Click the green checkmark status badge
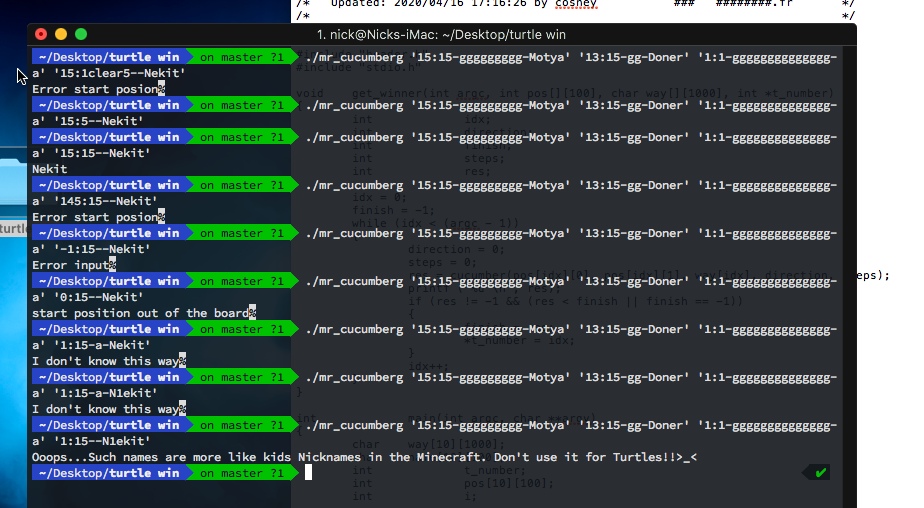This screenshot has width=924, height=508. tap(817, 473)
